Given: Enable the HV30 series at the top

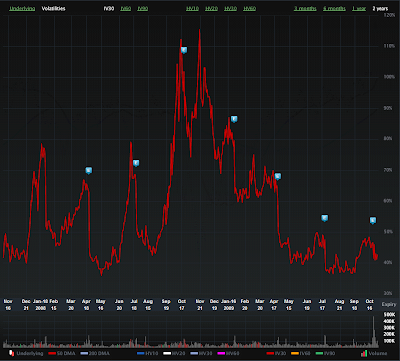Looking at the screenshot, I should [x=231, y=9].
